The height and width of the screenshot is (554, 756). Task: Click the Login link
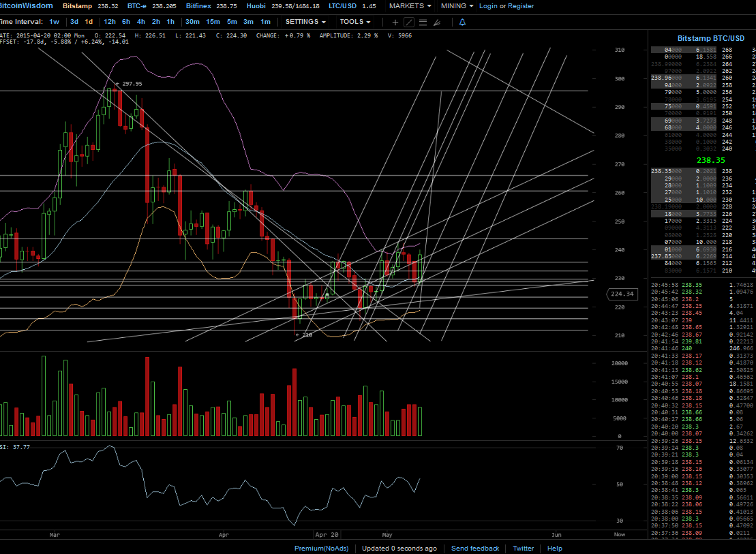tap(488, 5)
